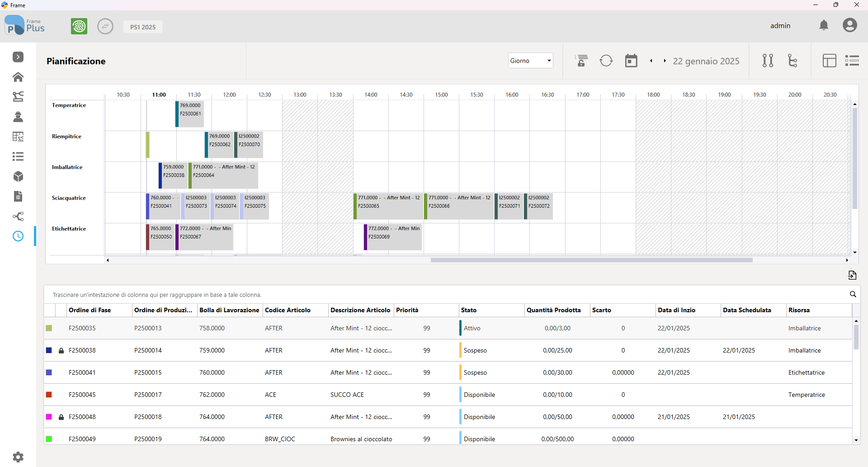868x467 pixels.
Task: Go to next day with right arrow
Action: pos(665,61)
